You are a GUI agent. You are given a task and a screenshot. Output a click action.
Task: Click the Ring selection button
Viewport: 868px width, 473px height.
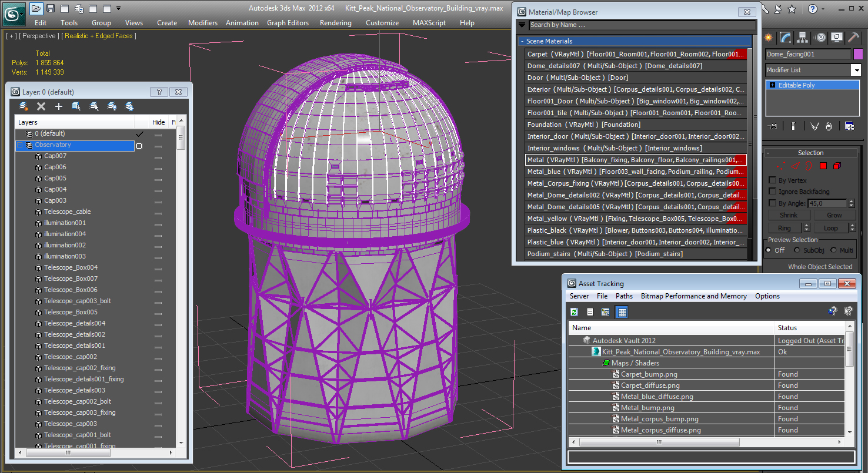pyautogui.click(x=784, y=228)
